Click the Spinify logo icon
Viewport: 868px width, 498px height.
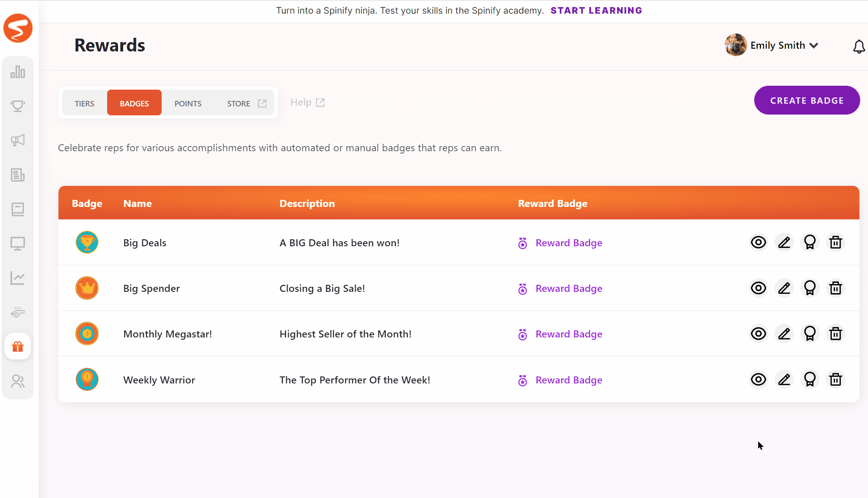(18, 28)
